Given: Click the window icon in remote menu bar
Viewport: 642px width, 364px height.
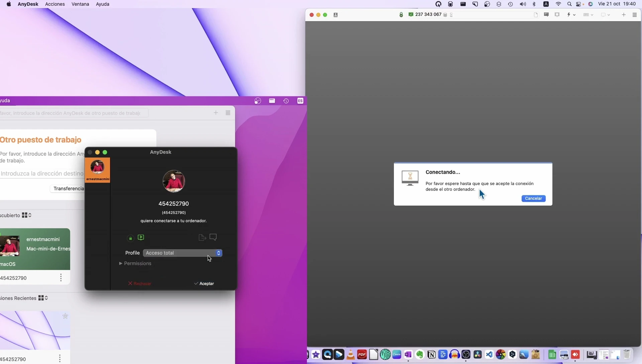Looking at the screenshot, I should tap(272, 101).
